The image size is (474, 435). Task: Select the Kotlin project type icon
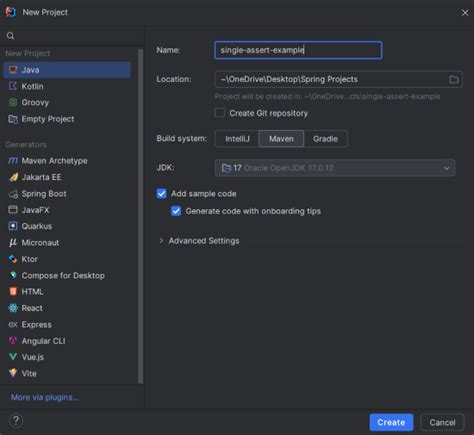[13, 86]
